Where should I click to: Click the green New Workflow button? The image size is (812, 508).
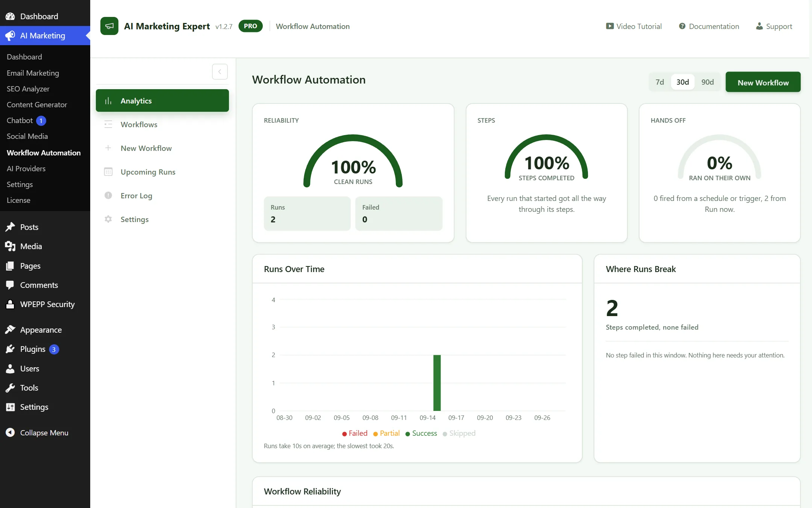point(763,82)
